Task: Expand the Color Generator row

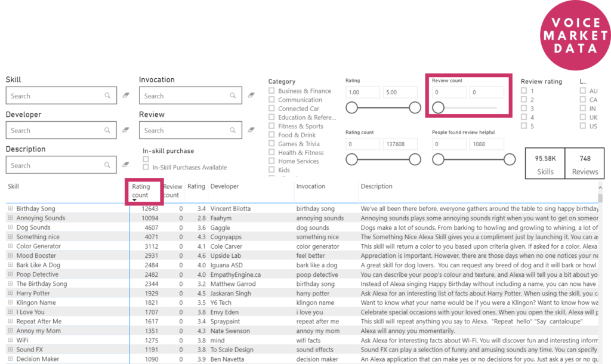Action: pos(11,246)
